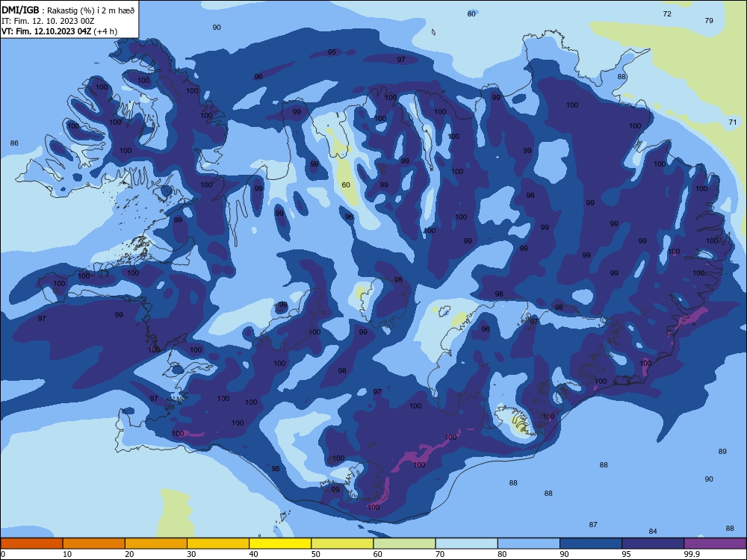Select the 20–30% amber legend swatch
Image resolution: width=747 pixels, height=560 pixels.
tap(156, 544)
